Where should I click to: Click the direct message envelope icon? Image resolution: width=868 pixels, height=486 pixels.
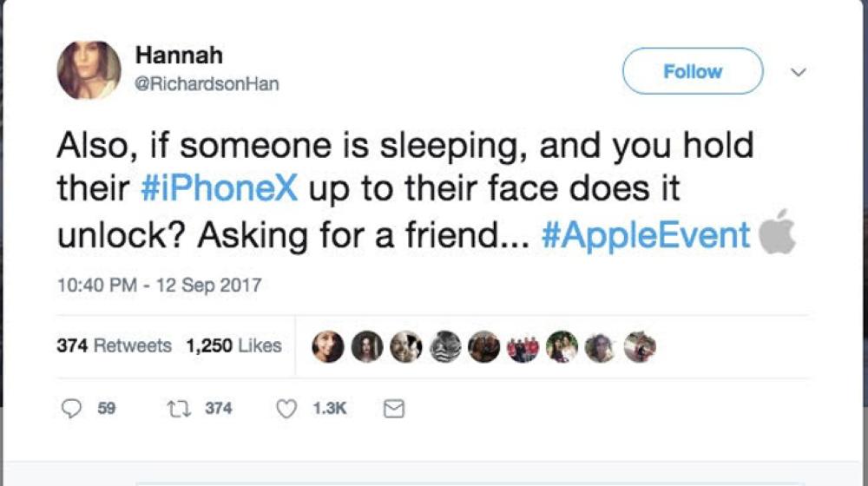tap(393, 408)
